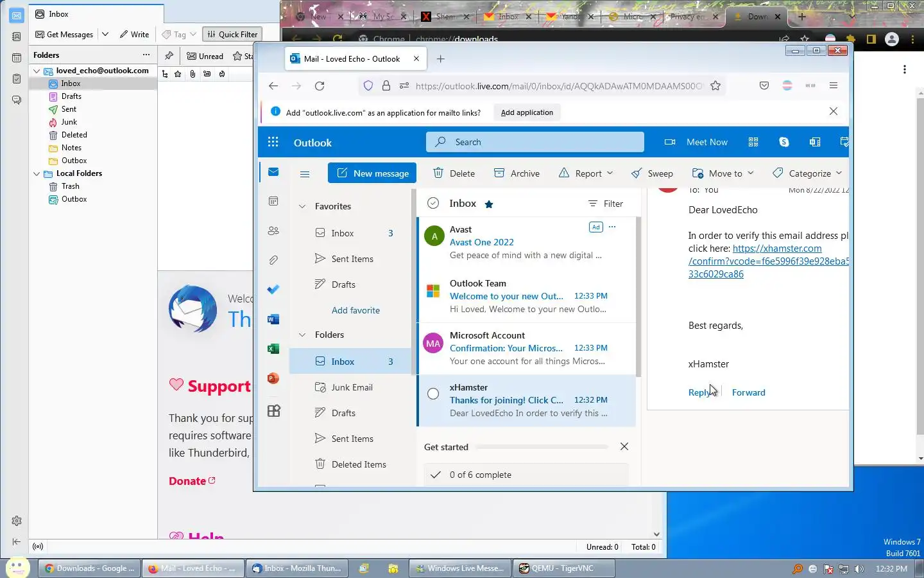This screenshot has width=924, height=578.
Task: Click the Get started progress bar
Action: coord(542,447)
